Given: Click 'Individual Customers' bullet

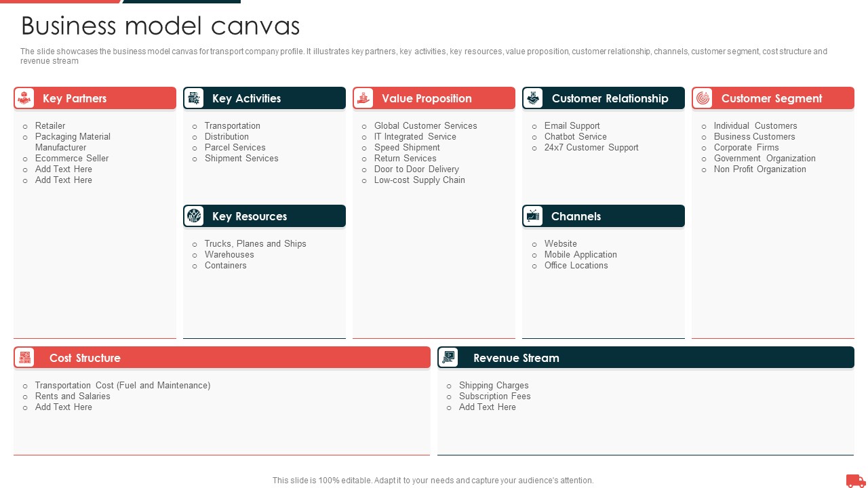Looking at the screenshot, I should tap(755, 126).
